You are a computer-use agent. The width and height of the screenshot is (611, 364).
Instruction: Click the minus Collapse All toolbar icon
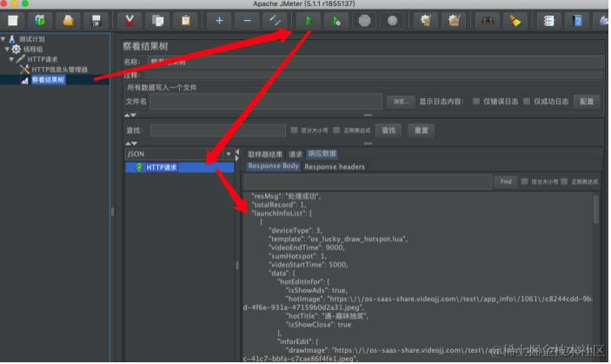(x=247, y=20)
